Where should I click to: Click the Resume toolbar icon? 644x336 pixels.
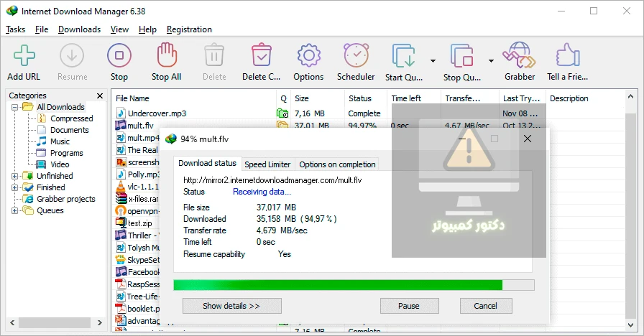[72, 55]
